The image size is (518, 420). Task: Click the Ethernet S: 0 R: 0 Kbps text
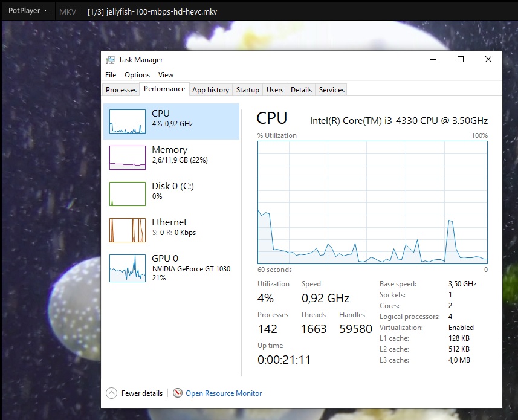pyautogui.click(x=173, y=233)
